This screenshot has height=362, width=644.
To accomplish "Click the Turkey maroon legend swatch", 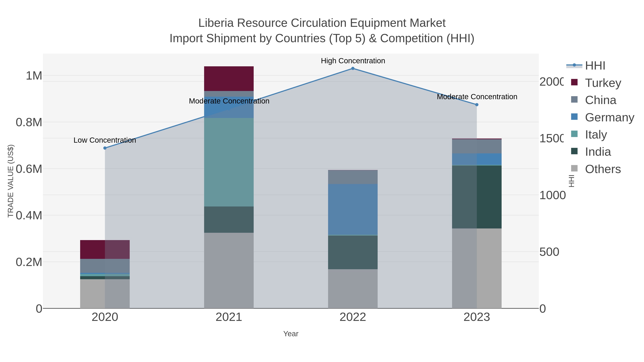I will (x=574, y=82).
